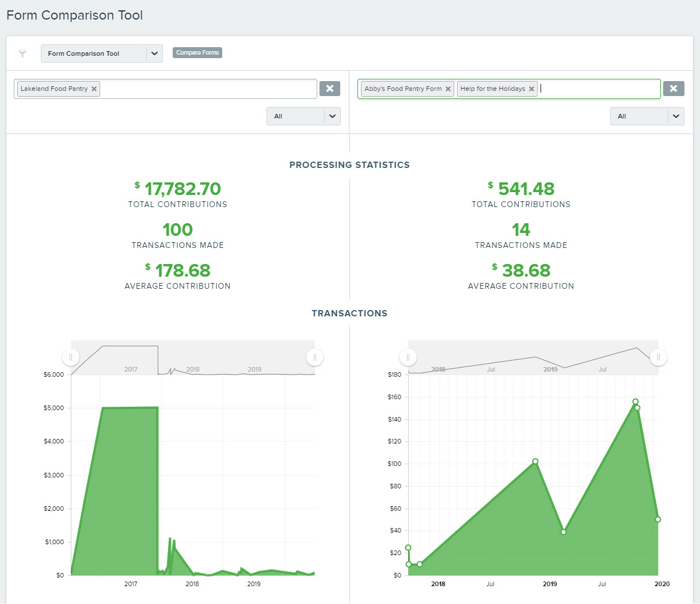Click the Compare Forms button
700x604 pixels.
[x=197, y=52]
